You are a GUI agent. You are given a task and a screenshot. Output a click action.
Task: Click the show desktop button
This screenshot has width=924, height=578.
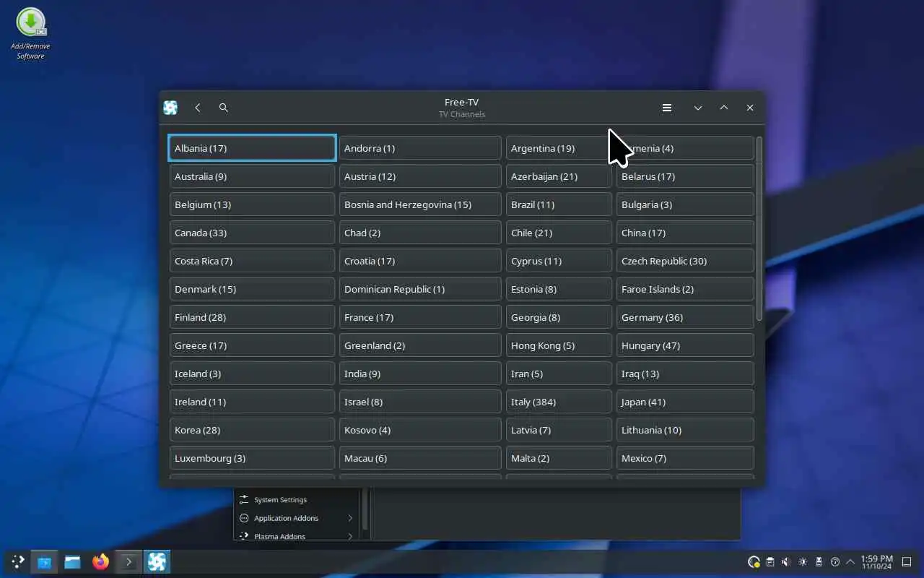coord(908,561)
